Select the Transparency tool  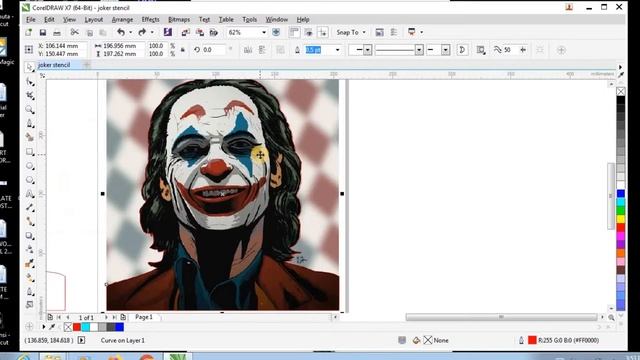30,249
